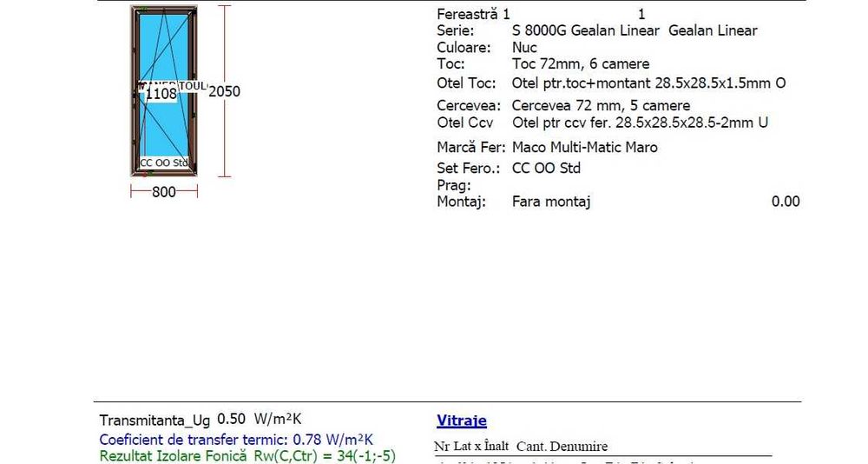The image size is (868, 464).
Task: Select the 'Fara montaj' value
Action: click(551, 202)
